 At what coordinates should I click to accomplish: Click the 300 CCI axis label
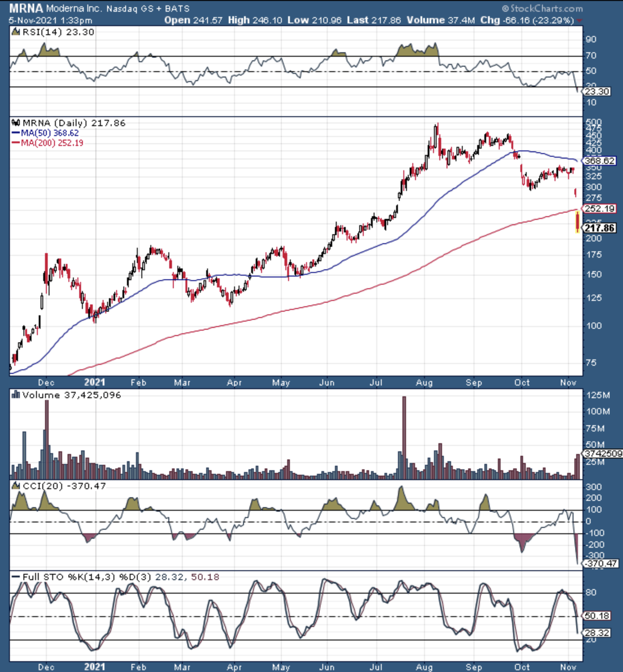click(x=594, y=487)
